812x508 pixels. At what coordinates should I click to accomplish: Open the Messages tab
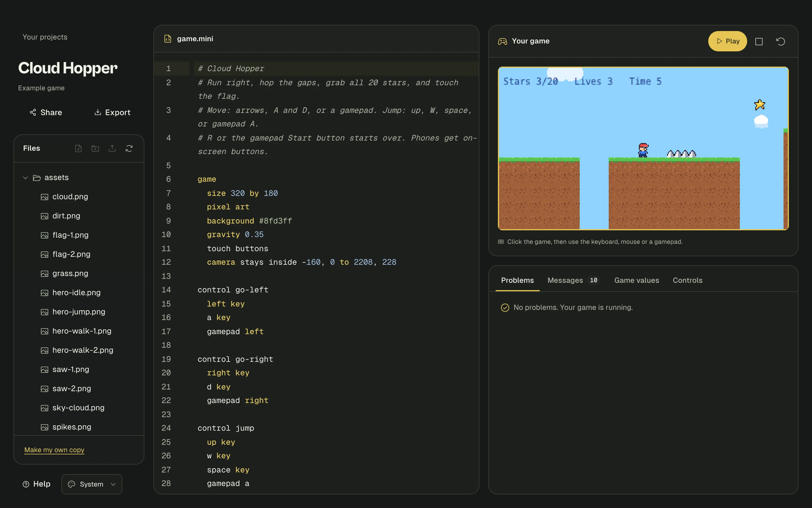tap(573, 280)
